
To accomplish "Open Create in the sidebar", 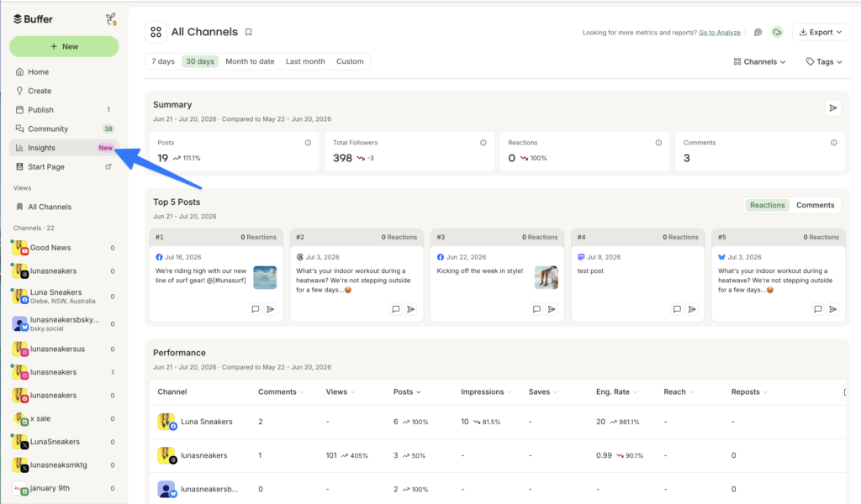I will point(64,91).
